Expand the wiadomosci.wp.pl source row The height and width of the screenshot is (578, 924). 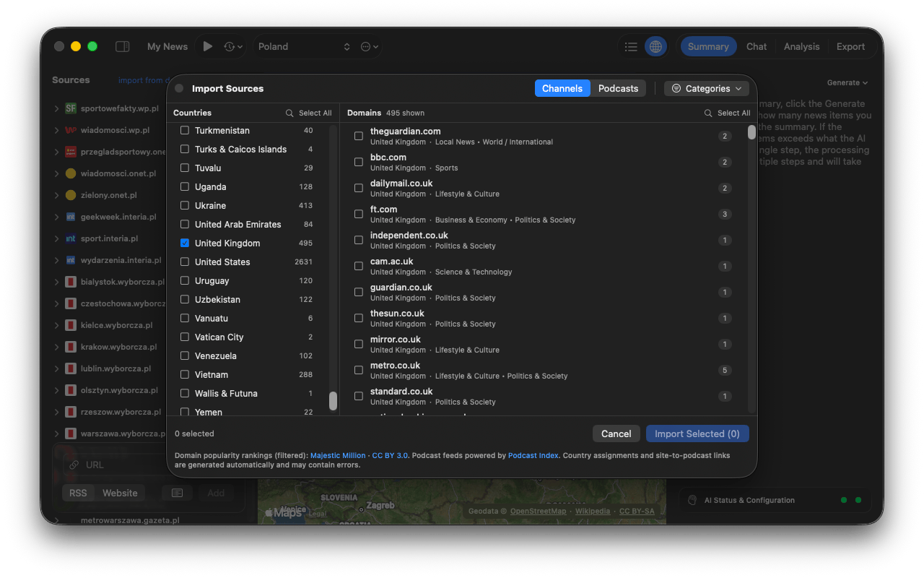click(56, 131)
